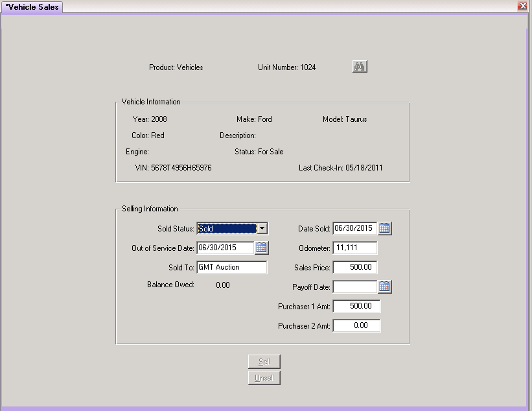Focus the Sales Price field

(355, 267)
